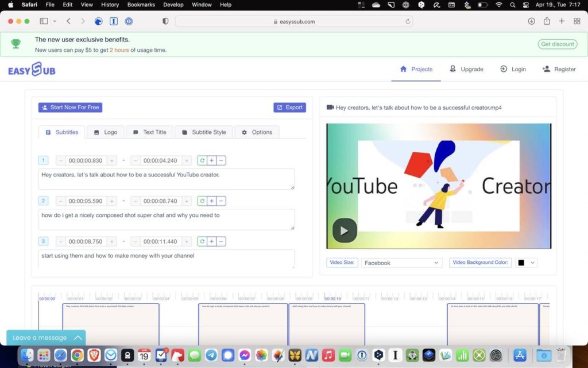Reload the easyssub.com page

(408, 21)
